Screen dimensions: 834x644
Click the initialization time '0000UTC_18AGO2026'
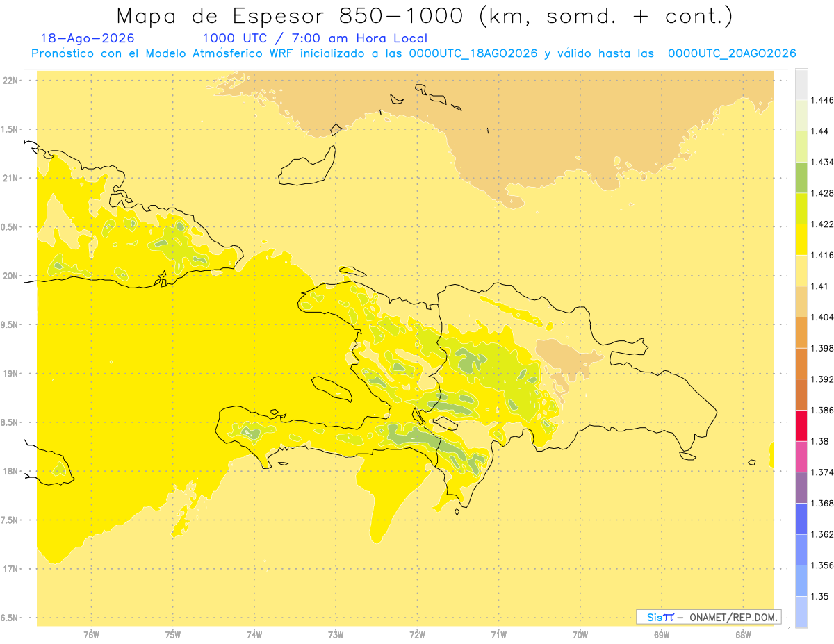[473, 53]
